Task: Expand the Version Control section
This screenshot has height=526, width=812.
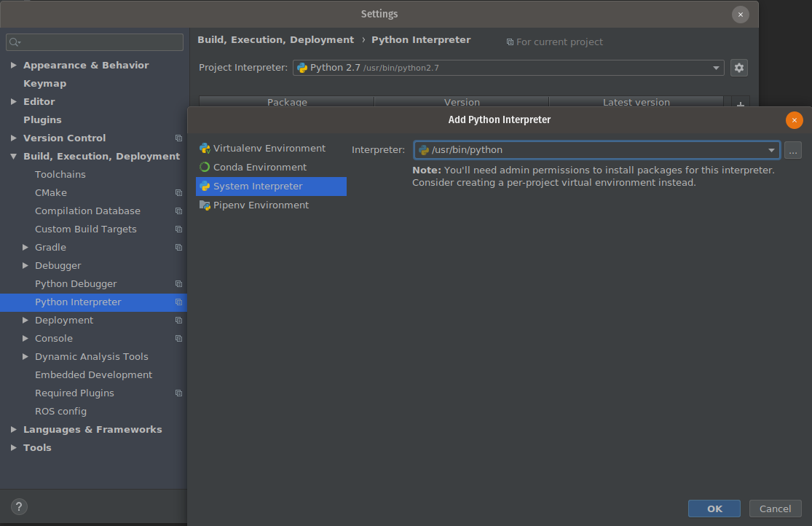Action: [x=13, y=138]
